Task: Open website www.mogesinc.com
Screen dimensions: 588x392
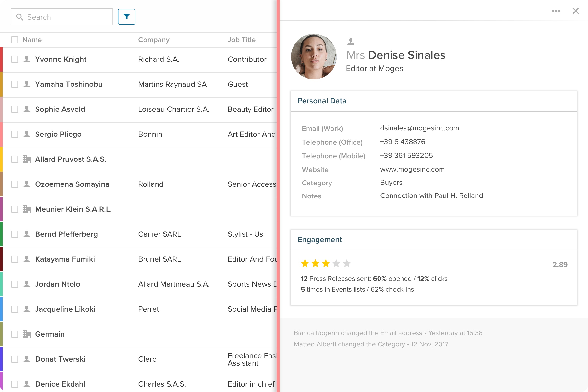Action: coord(412,169)
